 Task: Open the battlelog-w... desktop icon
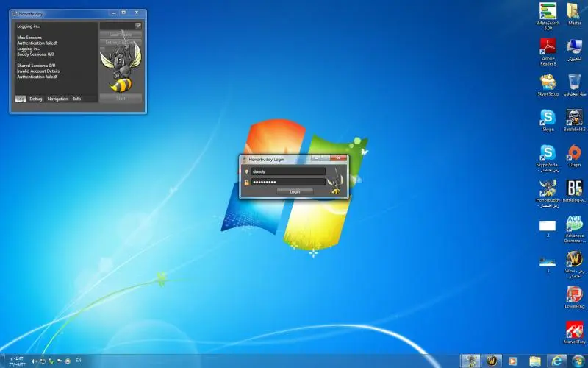coord(574,191)
